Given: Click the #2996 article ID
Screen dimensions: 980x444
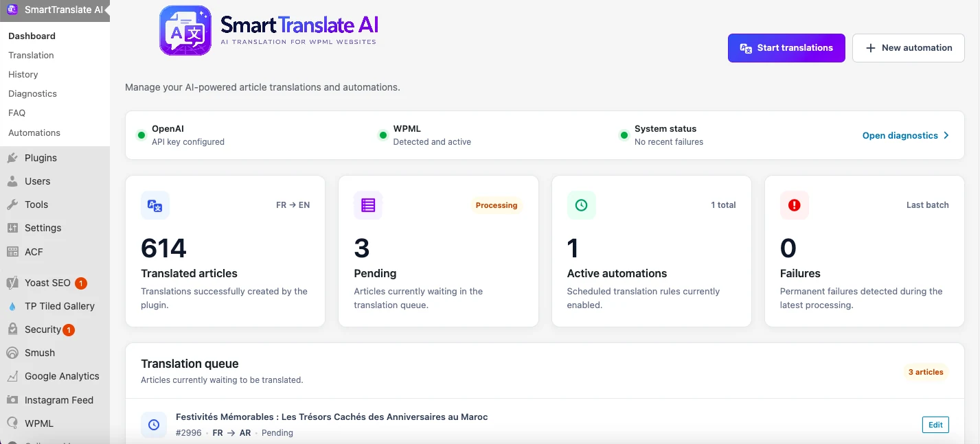Looking at the screenshot, I should (x=189, y=433).
